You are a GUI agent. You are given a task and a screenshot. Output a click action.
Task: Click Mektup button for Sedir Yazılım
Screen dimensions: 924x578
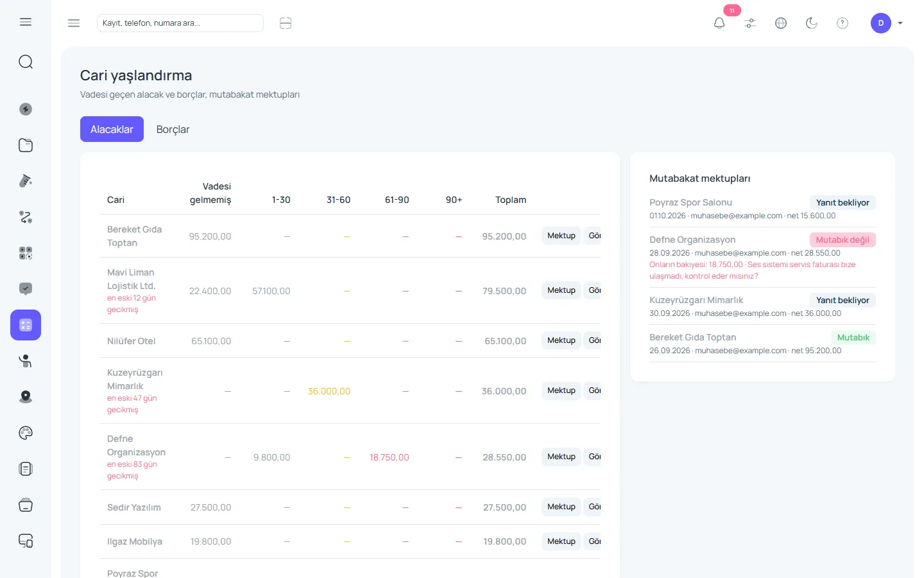[x=561, y=507]
